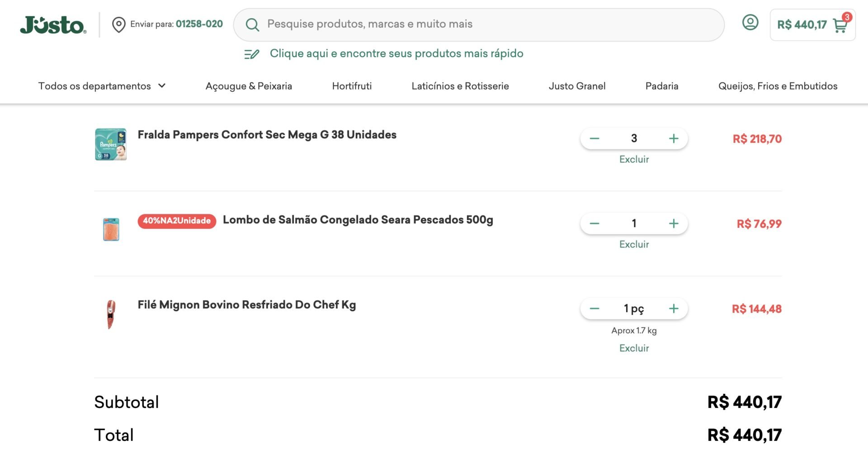Open Filé Mignon product thumbnail
868x455 pixels.
(x=111, y=314)
